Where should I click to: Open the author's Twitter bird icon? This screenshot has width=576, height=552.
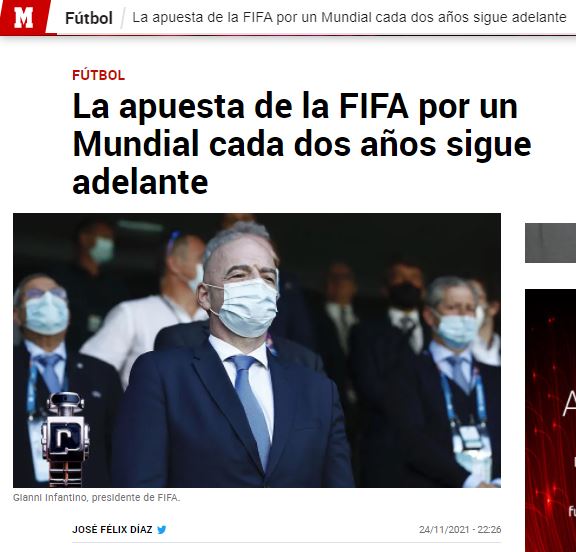[162, 530]
